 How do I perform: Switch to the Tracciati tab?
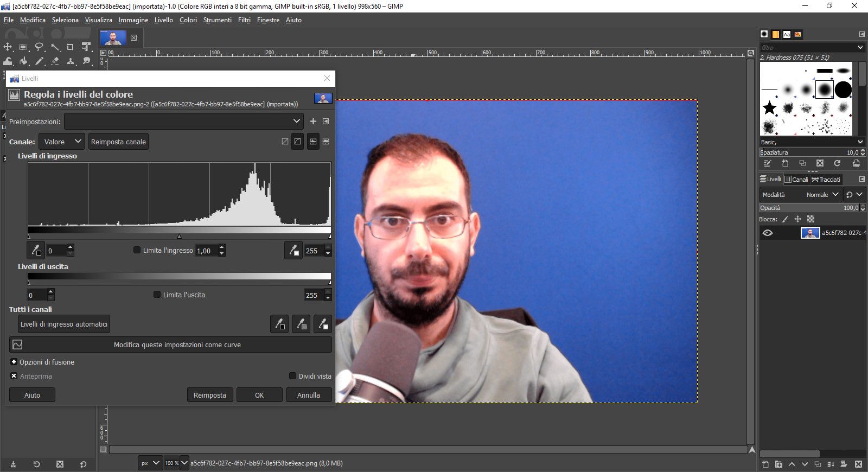coord(826,180)
